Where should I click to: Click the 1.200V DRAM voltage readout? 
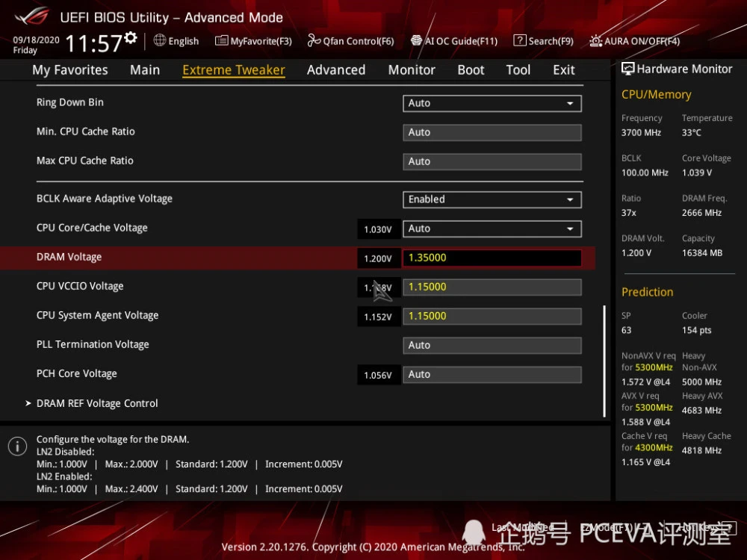pos(378,258)
